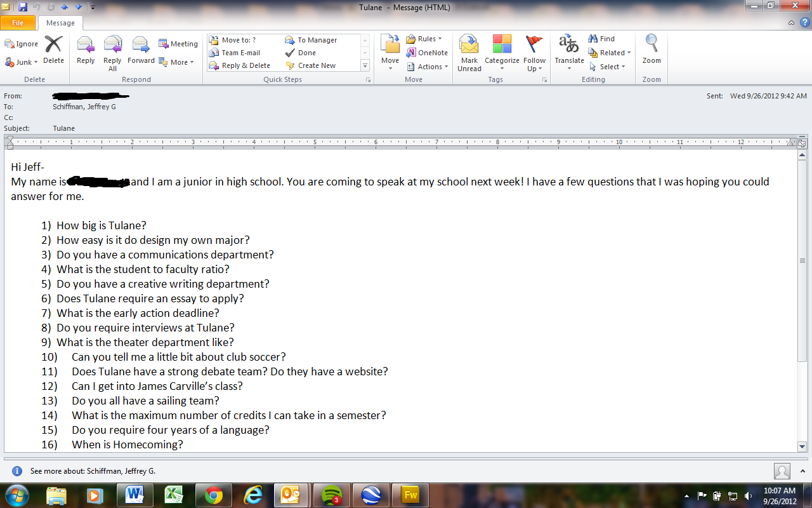Viewport: 812px width, 508px height.
Task: Open Windows Media Player from taskbar
Action: pyautogui.click(x=95, y=495)
